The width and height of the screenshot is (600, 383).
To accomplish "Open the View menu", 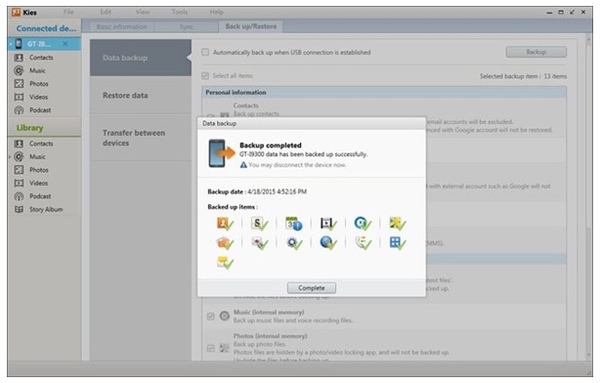I will [x=142, y=12].
